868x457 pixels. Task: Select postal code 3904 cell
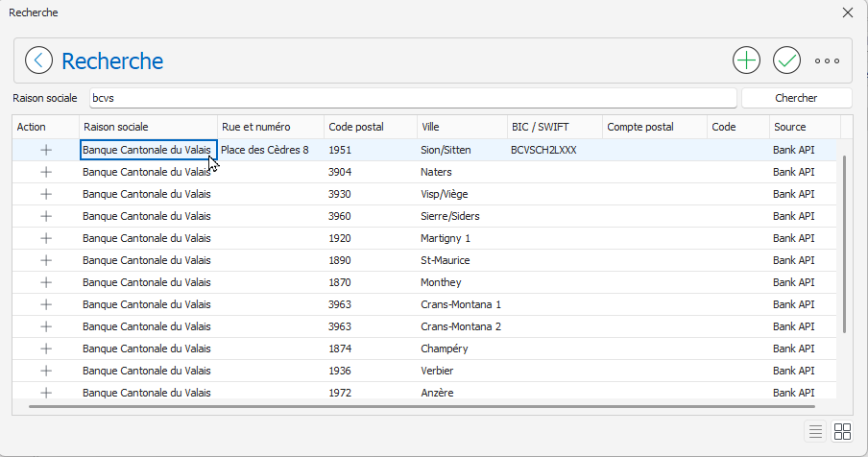371,172
